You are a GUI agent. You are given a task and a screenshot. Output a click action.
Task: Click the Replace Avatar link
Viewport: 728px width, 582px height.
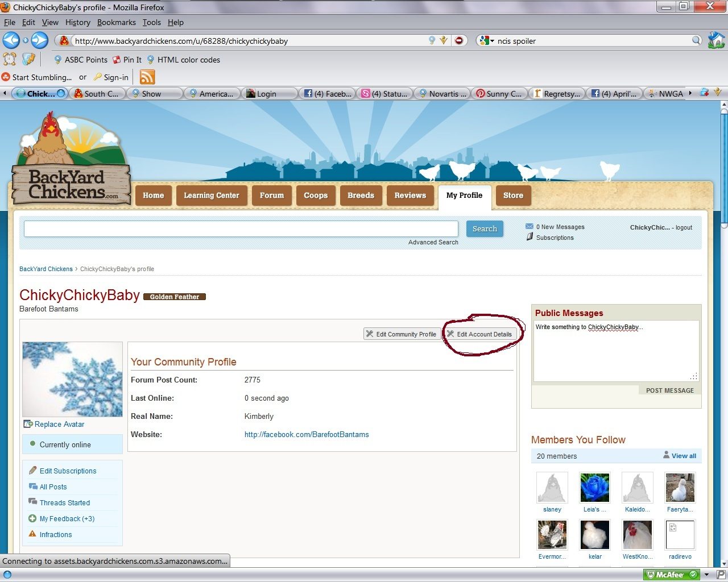click(59, 424)
